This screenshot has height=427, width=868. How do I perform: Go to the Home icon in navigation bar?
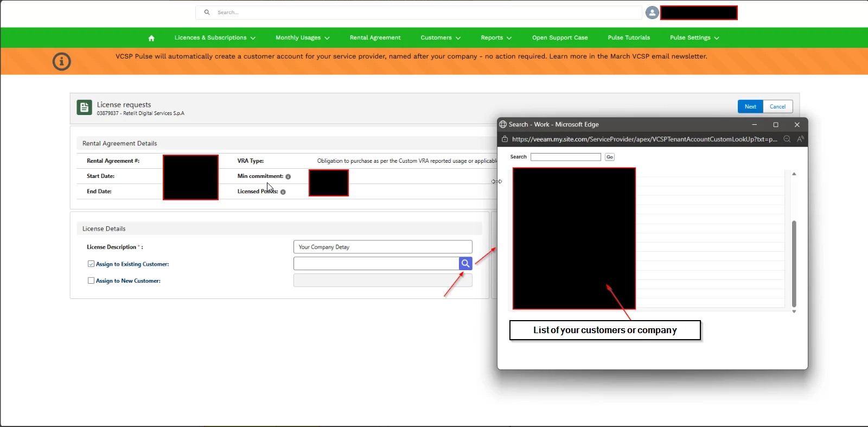pyautogui.click(x=151, y=38)
